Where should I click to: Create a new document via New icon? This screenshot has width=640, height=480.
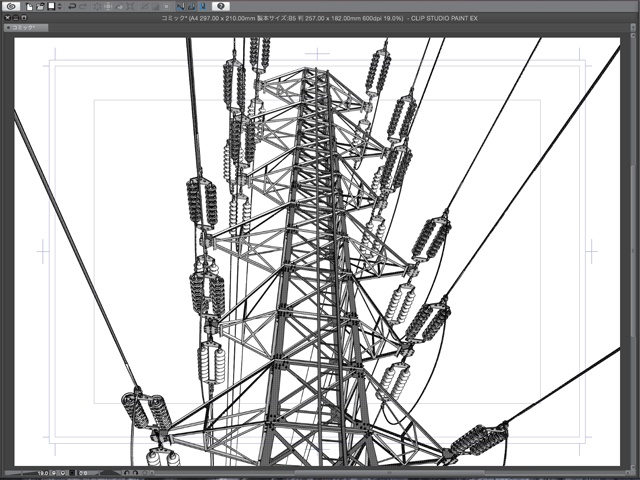pos(29,7)
